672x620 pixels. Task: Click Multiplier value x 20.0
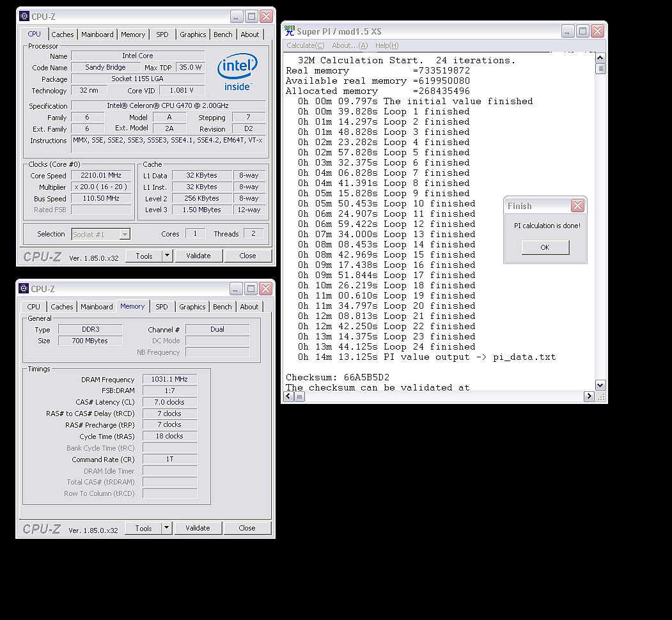point(101,187)
